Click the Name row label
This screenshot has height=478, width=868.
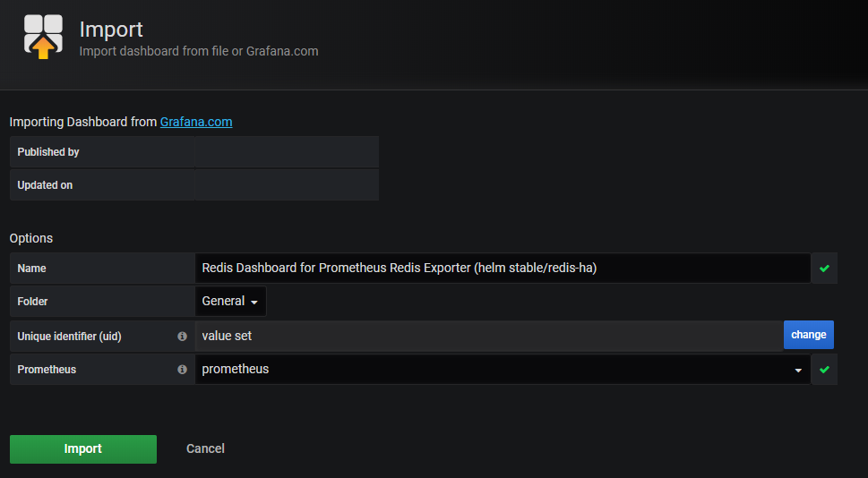(31, 269)
